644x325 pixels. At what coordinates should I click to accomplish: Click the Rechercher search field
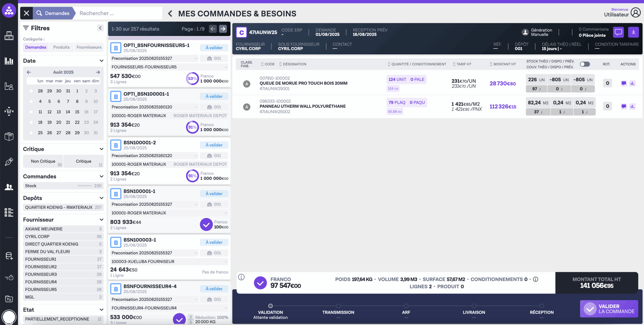pyautogui.click(x=118, y=13)
